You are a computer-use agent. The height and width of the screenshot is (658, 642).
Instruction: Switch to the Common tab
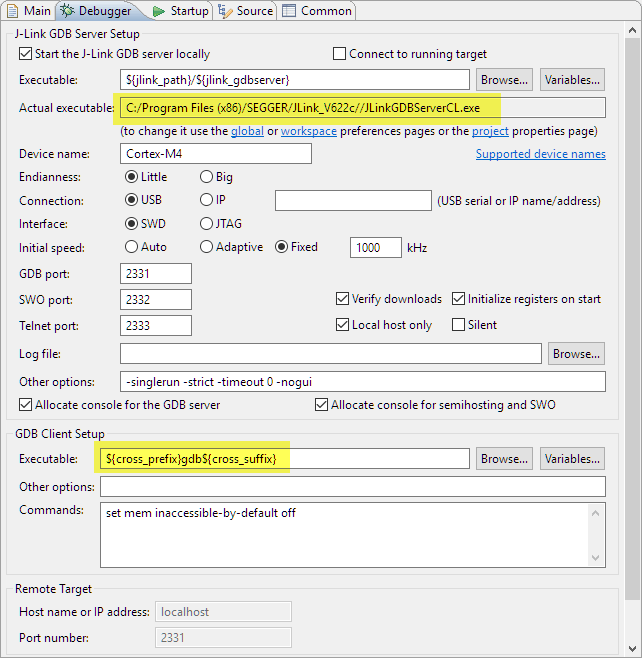(318, 10)
